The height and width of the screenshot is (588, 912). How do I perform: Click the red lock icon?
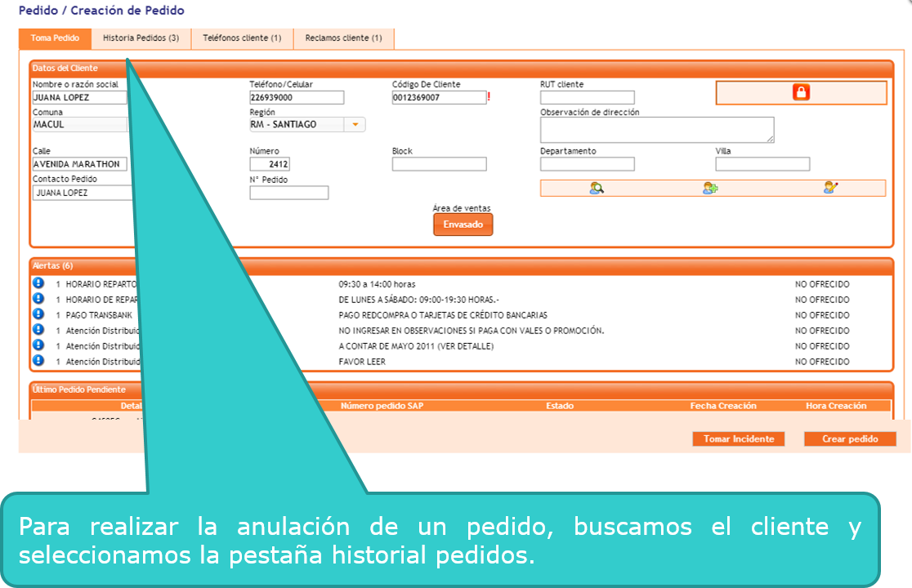[x=801, y=92]
